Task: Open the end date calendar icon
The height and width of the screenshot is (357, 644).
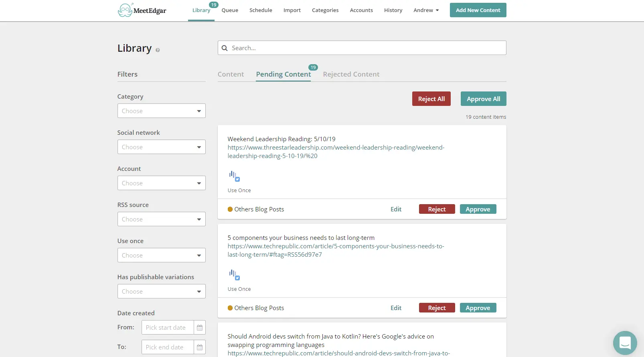Action: tap(200, 347)
